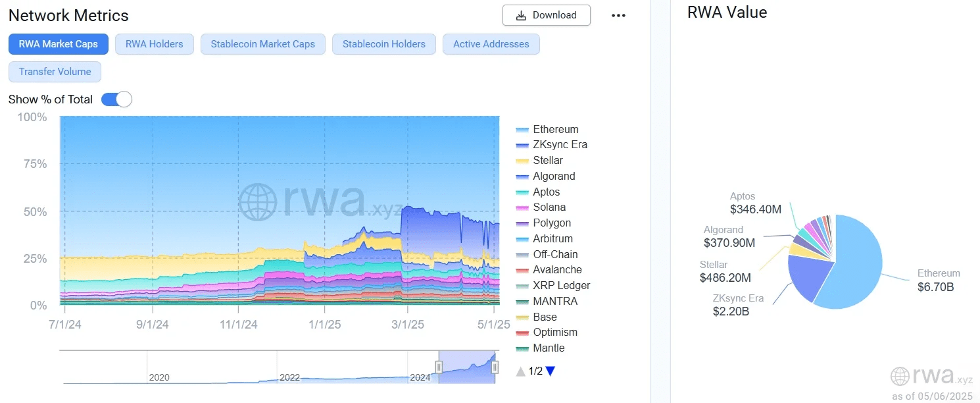The height and width of the screenshot is (403, 980).
Task: Click the Ethereum $6.70B pie label
Action: coord(939,280)
